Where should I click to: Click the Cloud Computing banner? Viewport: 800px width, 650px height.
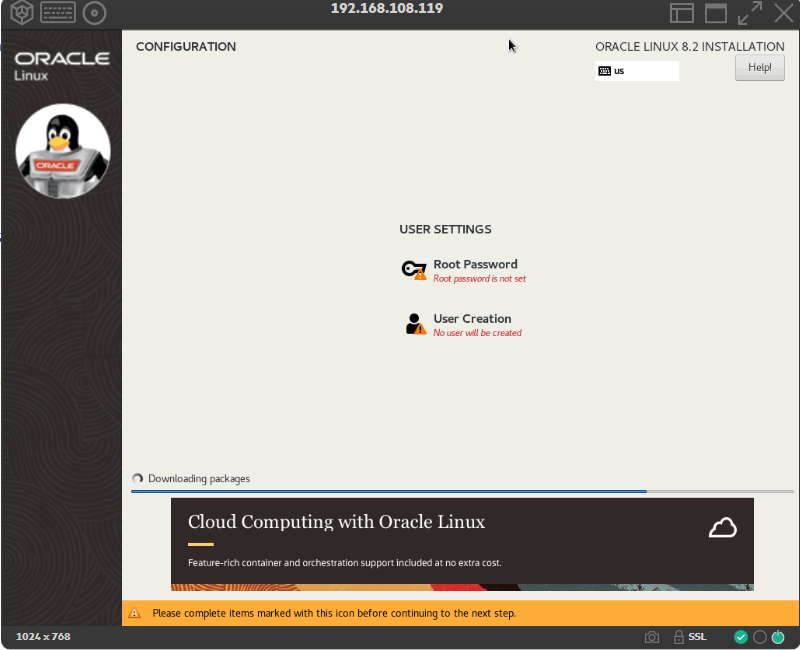click(x=462, y=544)
